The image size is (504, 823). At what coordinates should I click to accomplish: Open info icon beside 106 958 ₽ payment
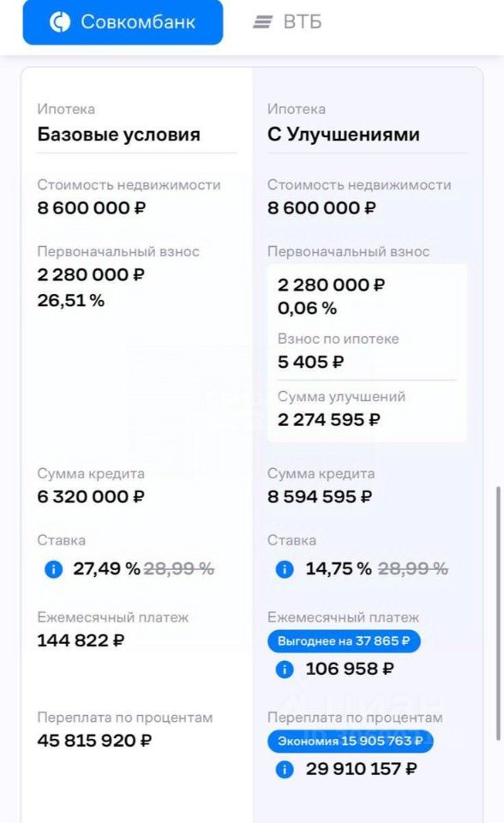point(285,670)
